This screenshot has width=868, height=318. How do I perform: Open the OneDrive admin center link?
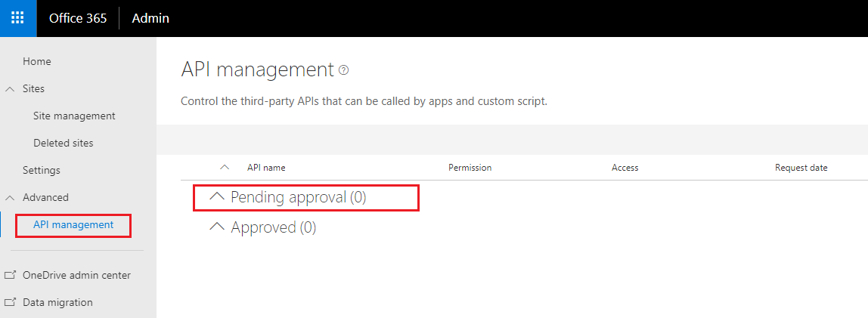coord(76,276)
